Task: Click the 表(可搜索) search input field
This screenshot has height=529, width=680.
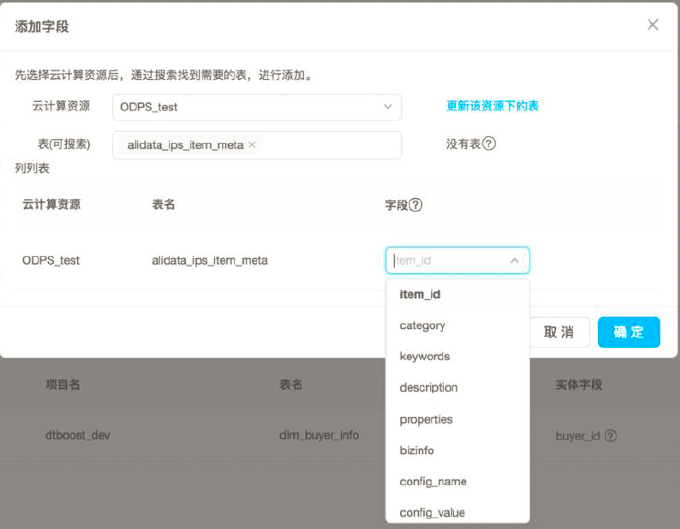Action: [257, 145]
